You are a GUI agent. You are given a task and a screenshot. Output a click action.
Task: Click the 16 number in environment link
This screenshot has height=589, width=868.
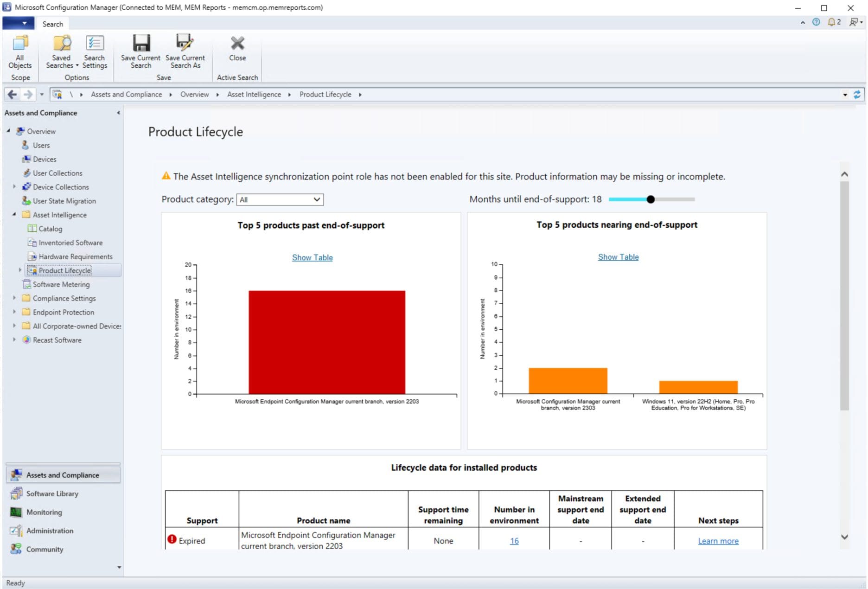point(514,541)
